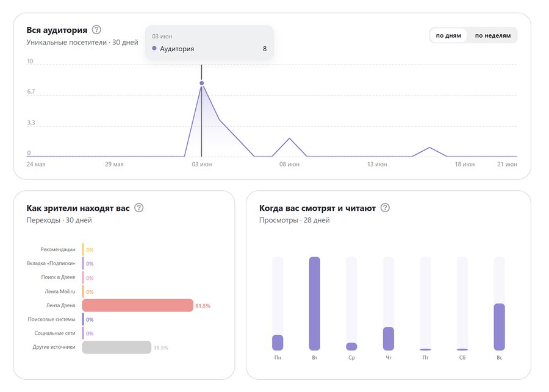This screenshot has height=392, width=549.
Task: Select the Чт bar in weekly views
Action: 389,338
